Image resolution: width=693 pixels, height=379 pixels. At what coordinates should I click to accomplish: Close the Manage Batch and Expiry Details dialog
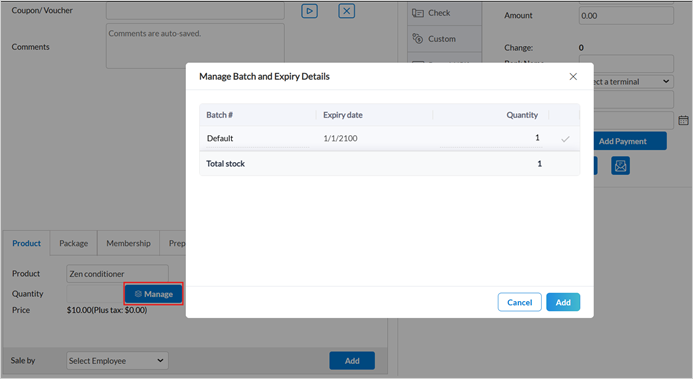coord(573,76)
